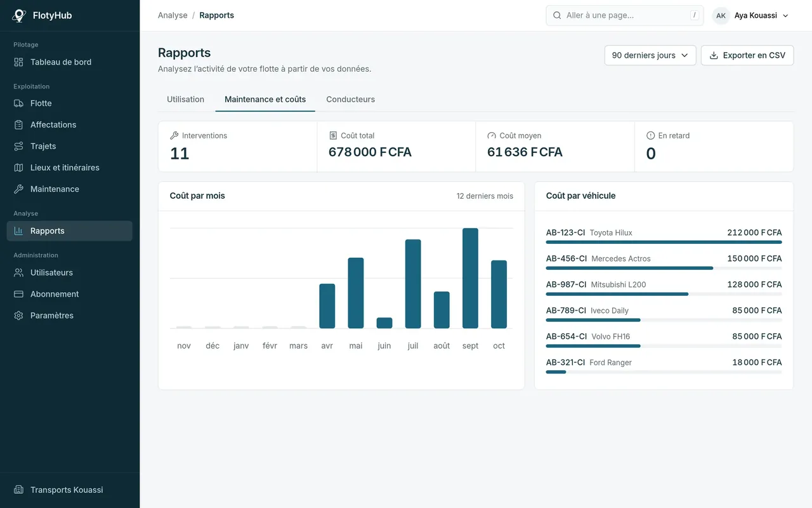The width and height of the screenshot is (812, 508).
Task: Click the Paramètres gear icon
Action: pos(18,316)
